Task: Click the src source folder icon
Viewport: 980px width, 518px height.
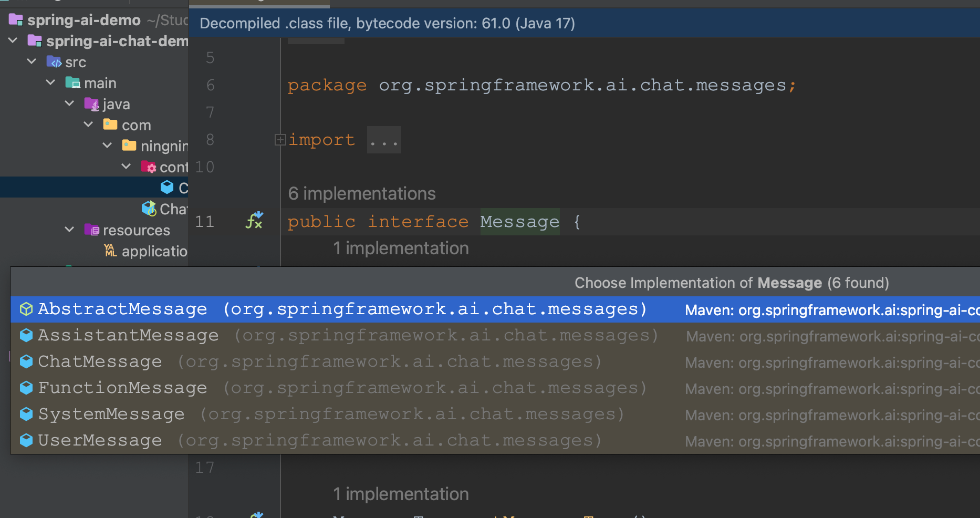Action: pos(54,61)
